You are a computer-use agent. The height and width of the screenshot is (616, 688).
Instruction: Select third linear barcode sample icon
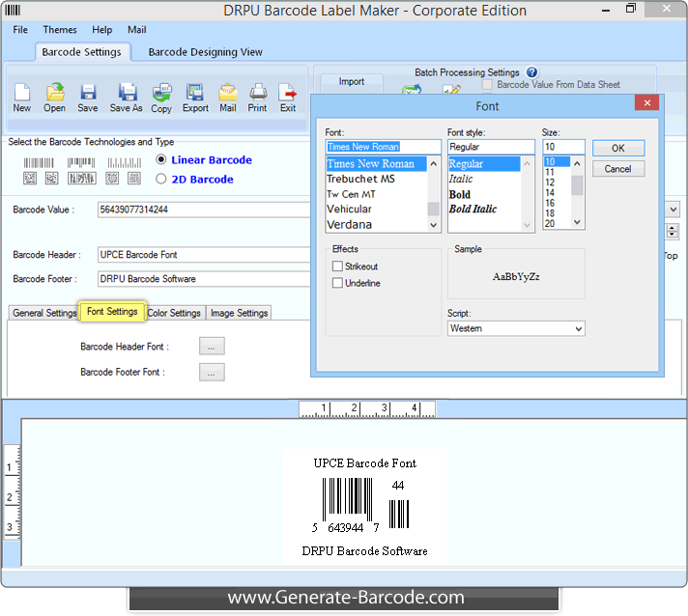[125, 163]
